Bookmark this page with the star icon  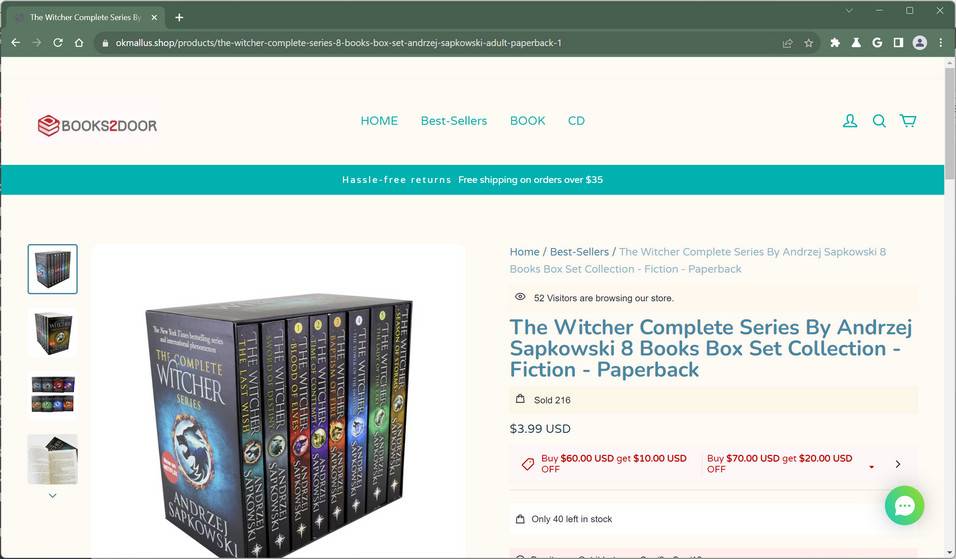(808, 43)
